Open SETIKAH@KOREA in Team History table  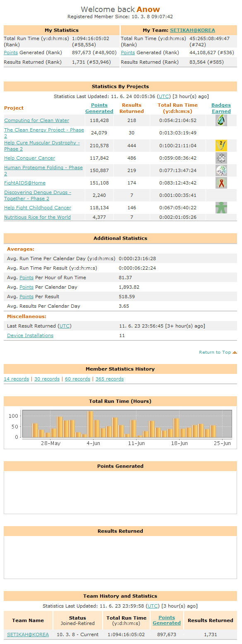28,634
